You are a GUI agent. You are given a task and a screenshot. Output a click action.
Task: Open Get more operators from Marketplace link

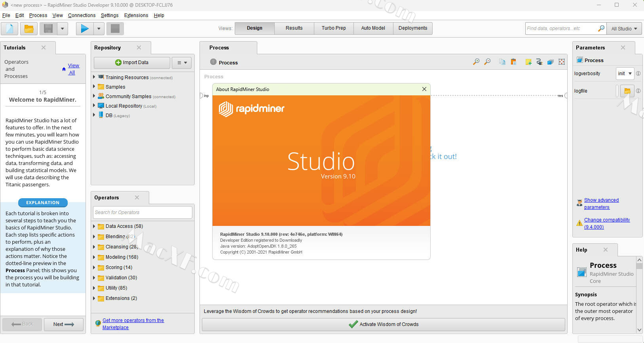(133, 324)
